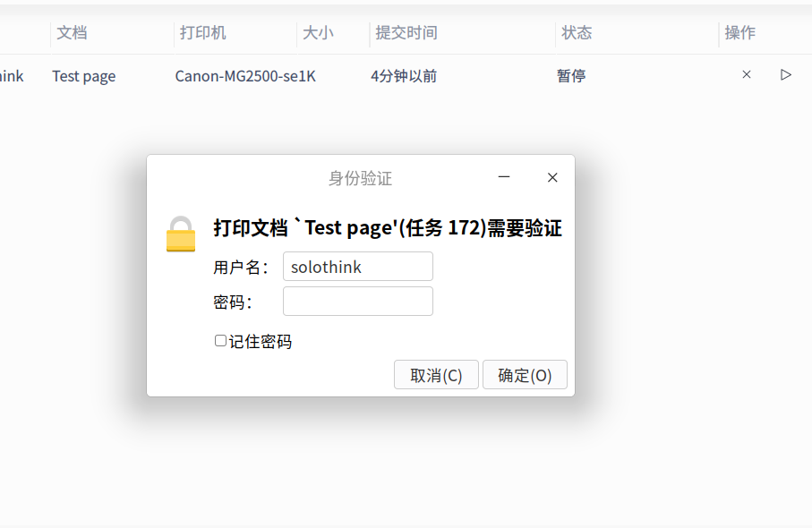The height and width of the screenshot is (528, 812).
Task: Sort by the 大小 column header
Action: click(x=318, y=33)
